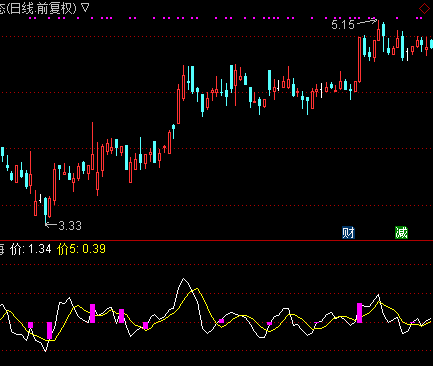Image resolution: width=433 pixels, height=366 pixels.
Task: Select the tall red breakout candle before 5.15 peak
Action: coord(359,59)
